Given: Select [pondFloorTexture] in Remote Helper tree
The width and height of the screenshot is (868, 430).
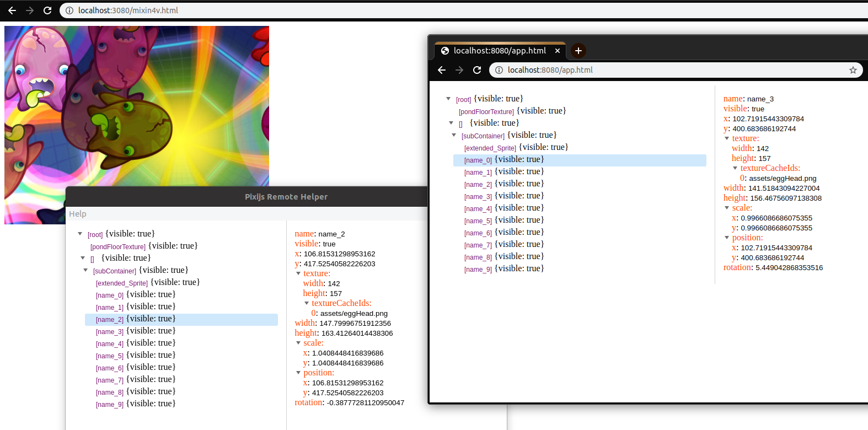Looking at the screenshot, I should pos(118,246).
